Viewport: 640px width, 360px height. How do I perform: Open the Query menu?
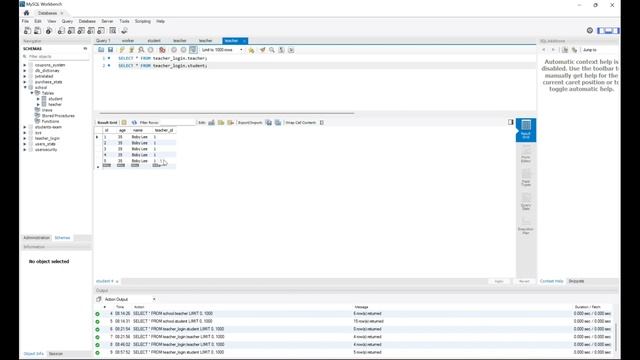(67, 21)
